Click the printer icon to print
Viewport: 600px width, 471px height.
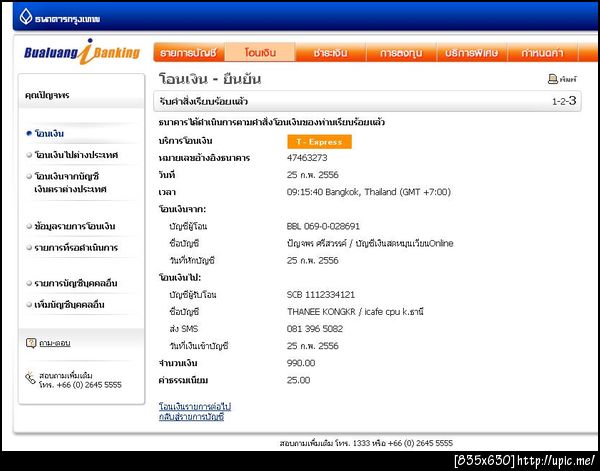553,79
